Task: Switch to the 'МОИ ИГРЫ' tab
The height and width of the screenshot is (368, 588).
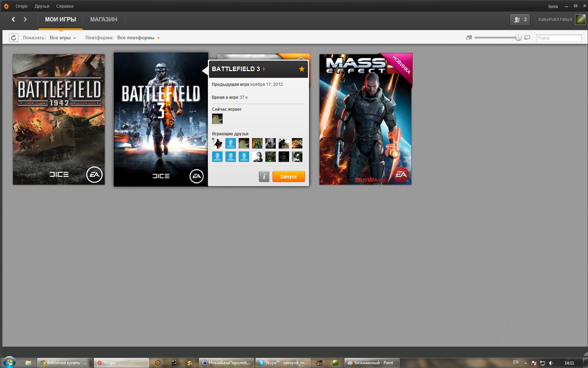Action: [61, 20]
